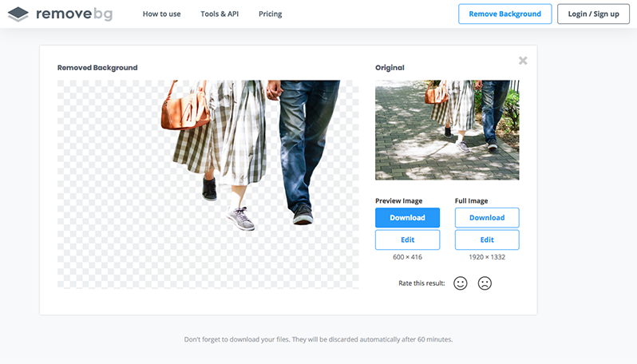The image size is (637, 364).
Task: Click the '600 × 416' size text
Action: [407, 257]
